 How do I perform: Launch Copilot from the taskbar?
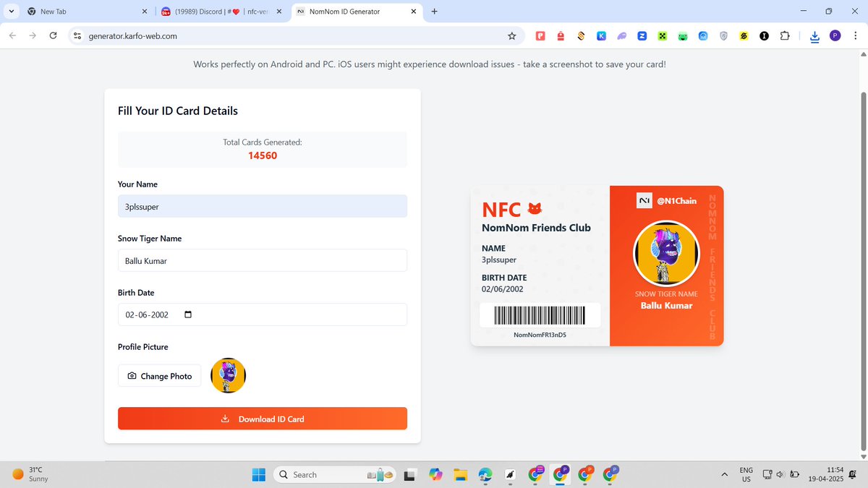(x=435, y=474)
